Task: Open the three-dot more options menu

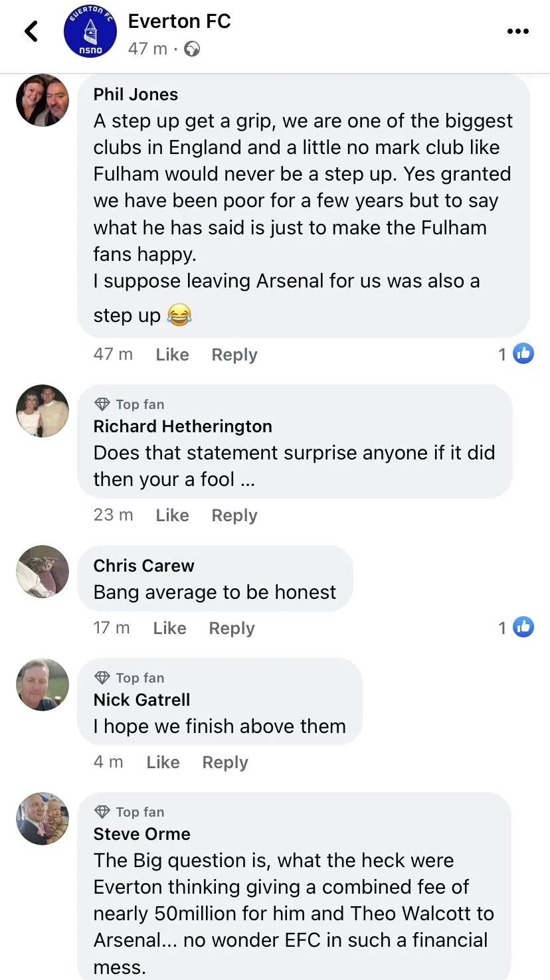Action: point(517,31)
